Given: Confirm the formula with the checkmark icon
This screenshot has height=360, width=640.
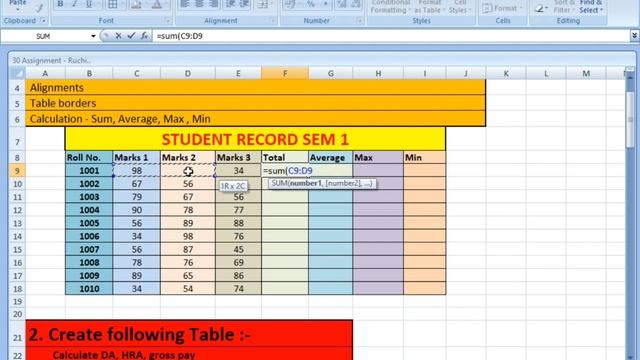Looking at the screenshot, I should tap(131, 36).
